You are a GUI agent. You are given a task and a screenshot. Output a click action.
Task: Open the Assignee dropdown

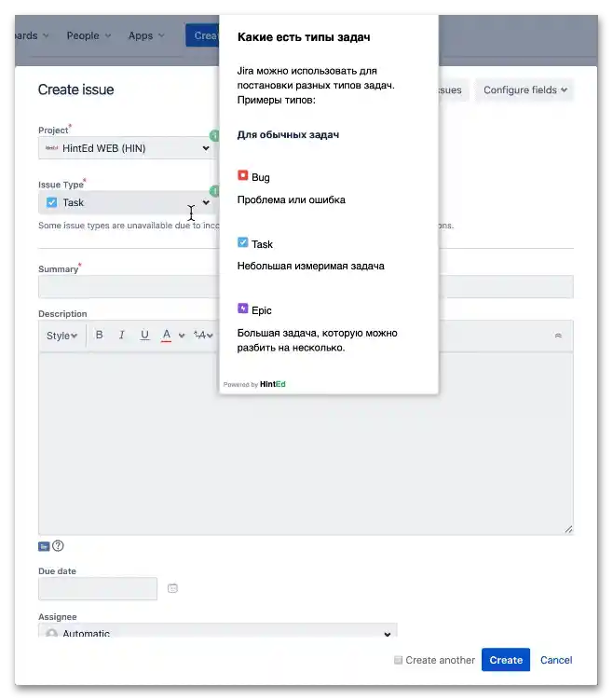(x=218, y=631)
